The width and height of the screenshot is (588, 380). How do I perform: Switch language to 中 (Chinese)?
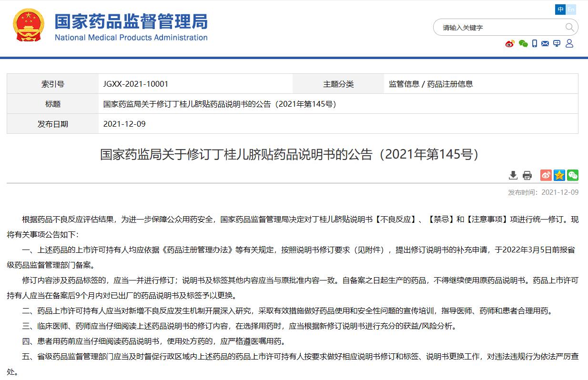tap(561, 10)
